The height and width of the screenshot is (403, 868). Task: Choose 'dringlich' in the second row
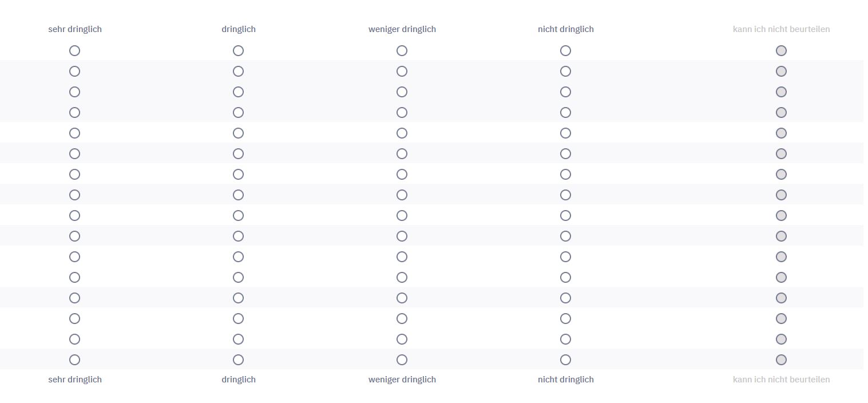point(238,72)
